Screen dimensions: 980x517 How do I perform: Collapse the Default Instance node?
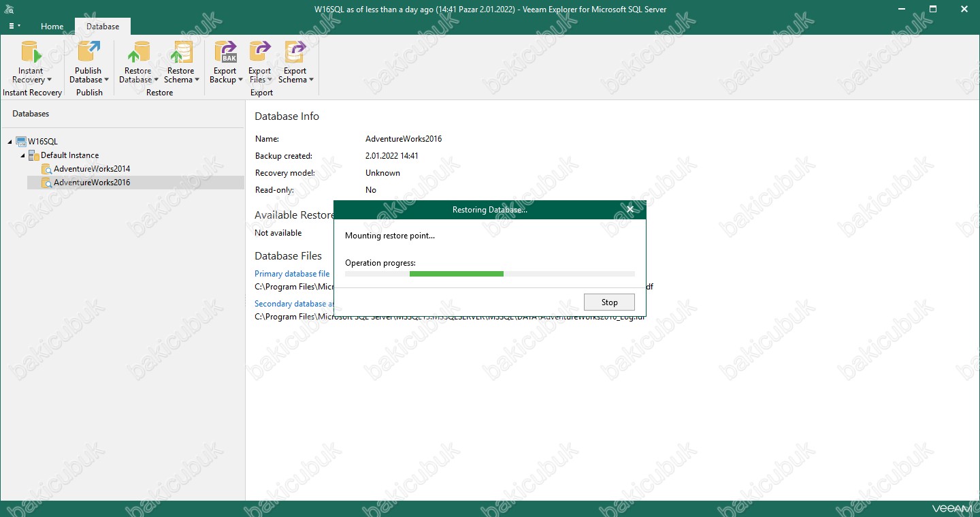pyautogui.click(x=23, y=155)
